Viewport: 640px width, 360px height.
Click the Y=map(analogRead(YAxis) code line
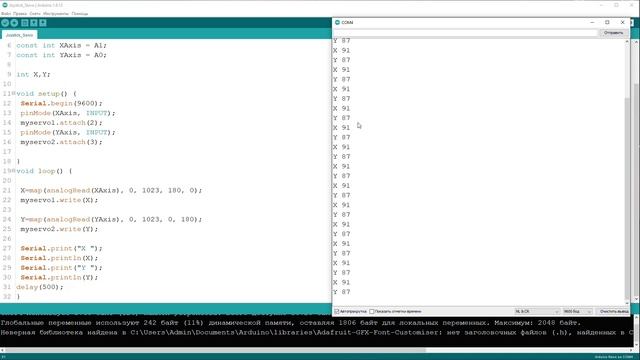tap(111, 219)
